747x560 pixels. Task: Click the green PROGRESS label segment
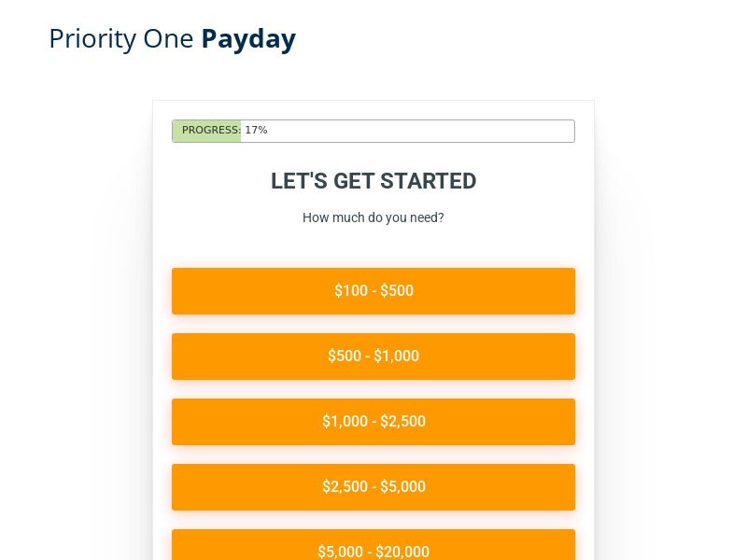[x=206, y=131]
